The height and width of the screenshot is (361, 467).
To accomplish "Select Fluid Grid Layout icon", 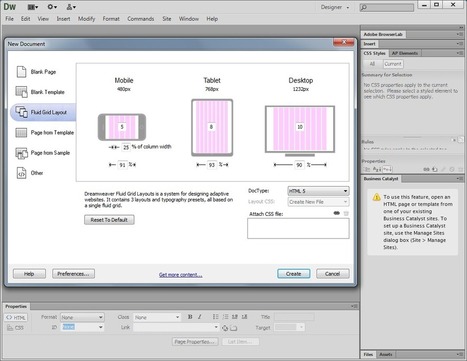I will pos(21,112).
